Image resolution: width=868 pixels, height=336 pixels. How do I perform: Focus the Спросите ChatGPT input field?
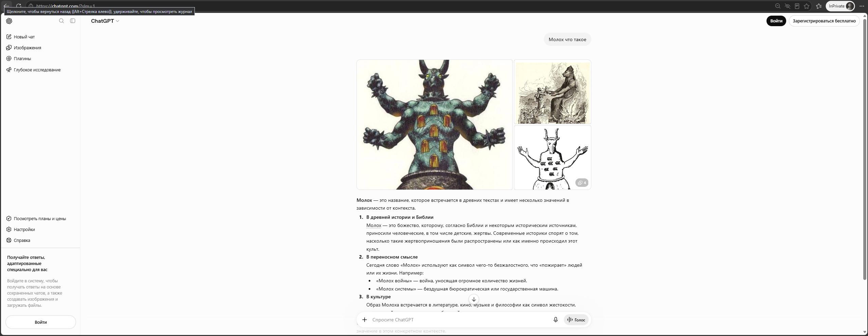pyautogui.click(x=460, y=320)
